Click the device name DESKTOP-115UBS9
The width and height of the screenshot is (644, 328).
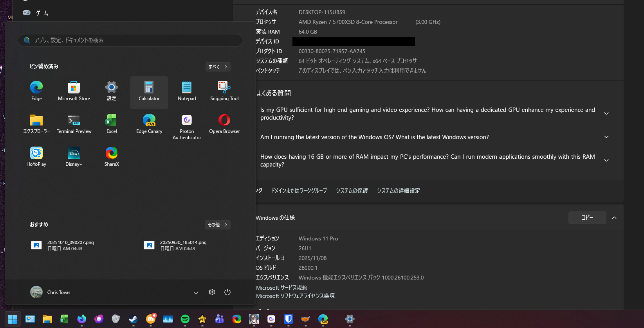[322, 12]
